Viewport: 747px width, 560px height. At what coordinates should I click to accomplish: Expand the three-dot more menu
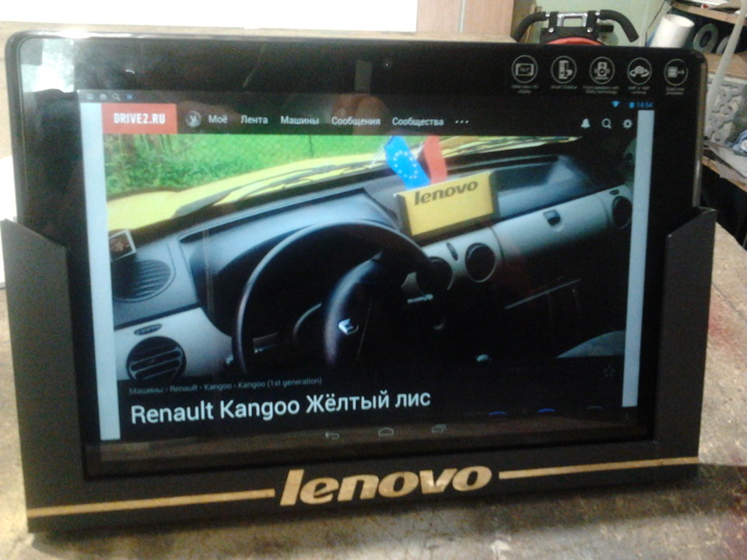click(461, 122)
